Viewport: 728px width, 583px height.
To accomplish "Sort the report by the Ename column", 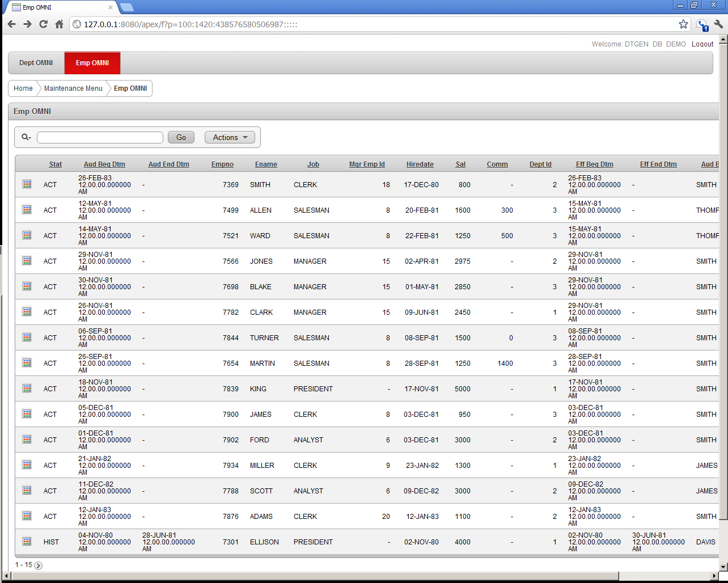I will tap(266, 164).
